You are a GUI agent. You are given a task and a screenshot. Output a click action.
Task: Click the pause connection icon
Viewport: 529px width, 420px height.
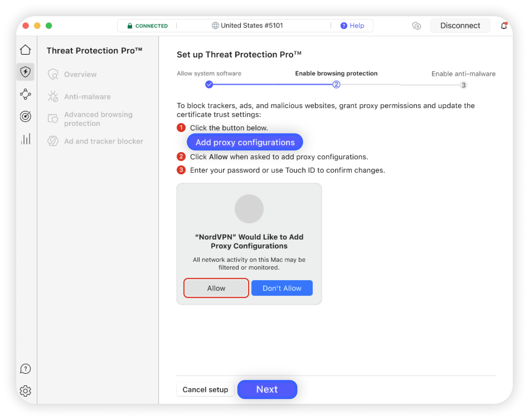(x=416, y=25)
